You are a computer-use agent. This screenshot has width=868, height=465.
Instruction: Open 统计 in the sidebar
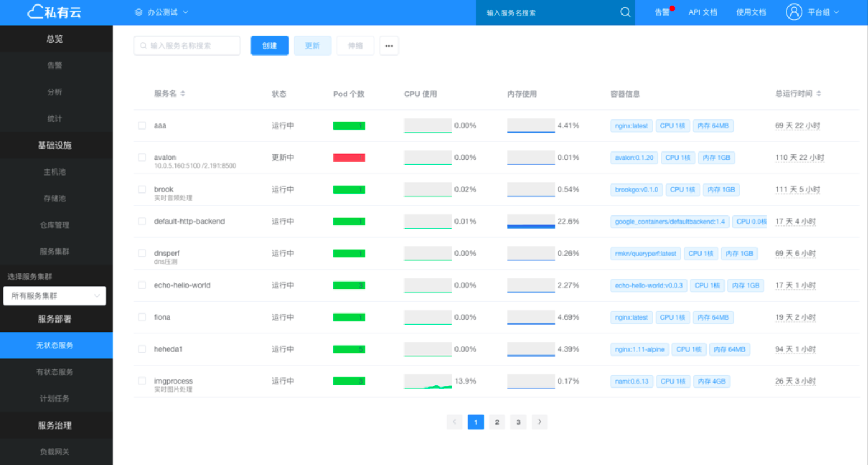[x=54, y=118]
